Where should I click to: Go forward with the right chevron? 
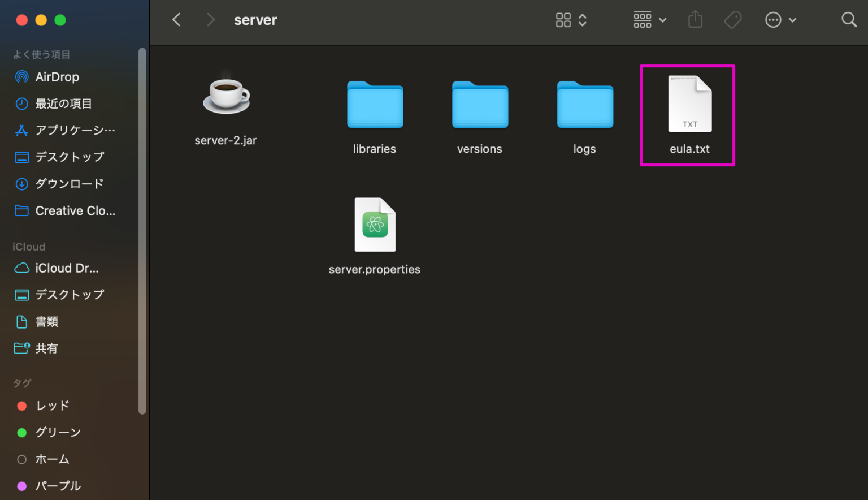pyautogui.click(x=211, y=20)
